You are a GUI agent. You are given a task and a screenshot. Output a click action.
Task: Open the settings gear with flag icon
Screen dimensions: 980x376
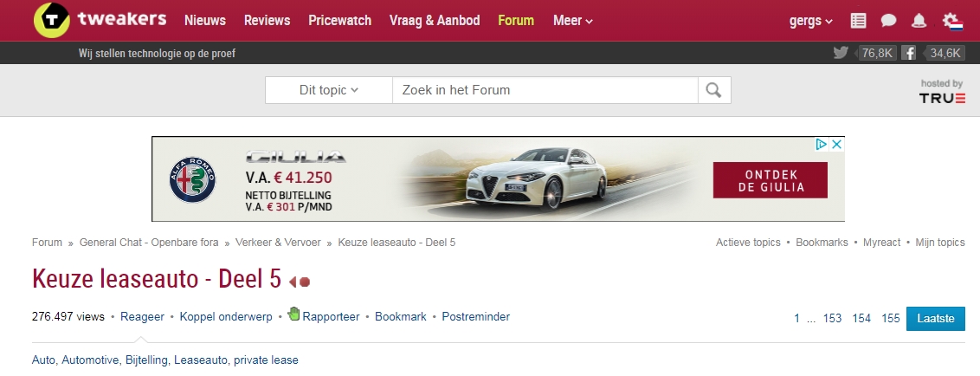click(952, 22)
